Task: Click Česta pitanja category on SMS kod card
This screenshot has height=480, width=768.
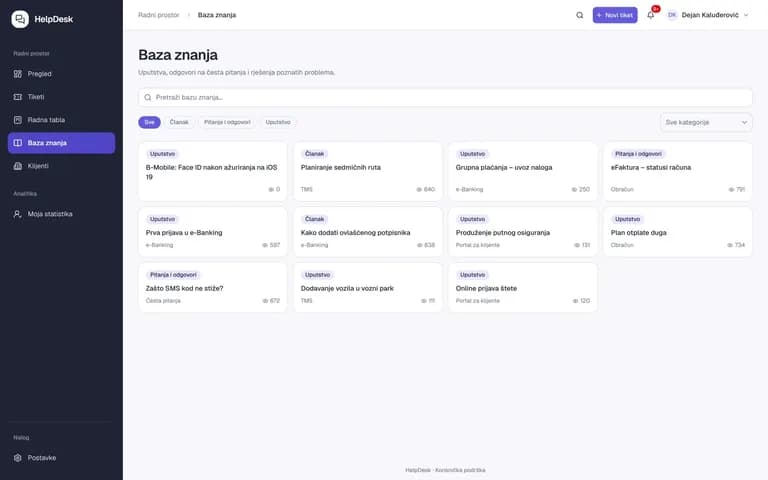Action: click(x=163, y=301)
